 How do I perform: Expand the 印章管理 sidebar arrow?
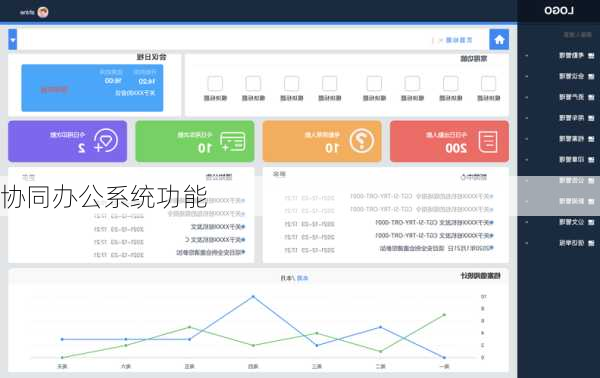[x=527, y=160]
